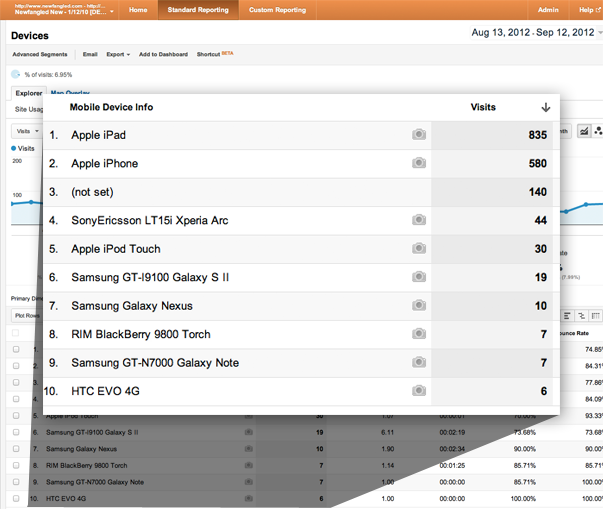
Task: Click SonyEricsson LT15i Xperia Arc entry
Action: pos(150,220)
